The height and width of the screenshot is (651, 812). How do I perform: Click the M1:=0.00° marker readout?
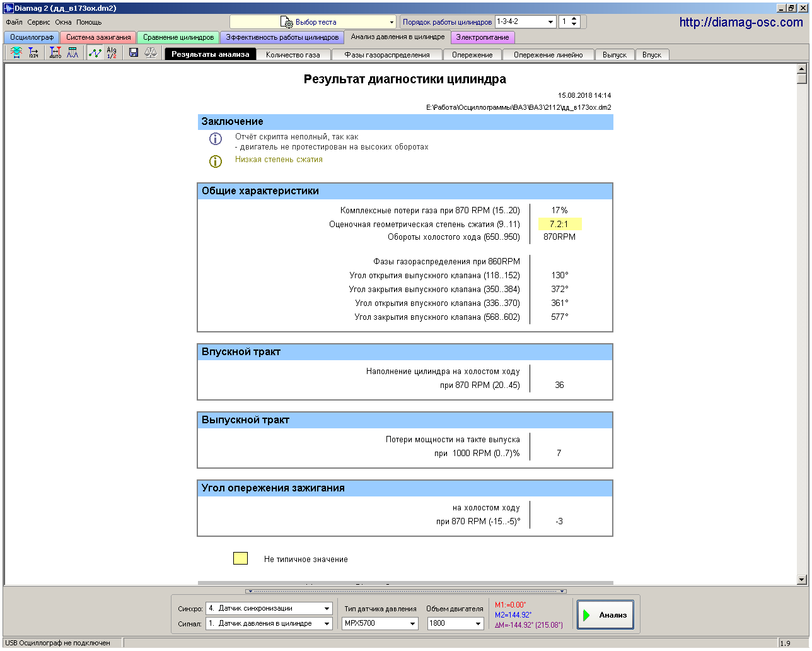511,605
